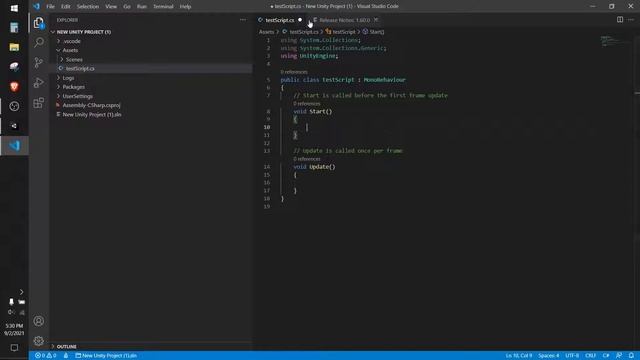Open the Manage gear icon
Viewport: 640px width, 360px height.
(39, 340)
